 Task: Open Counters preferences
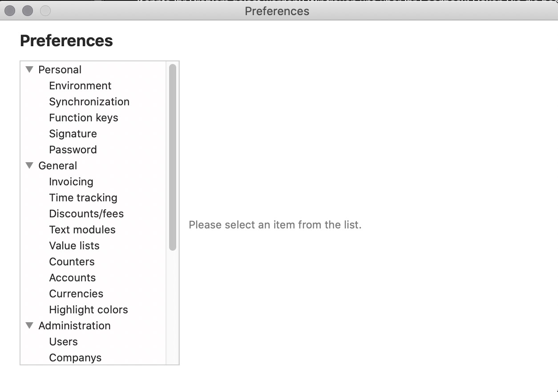click(x=72, y=262)
